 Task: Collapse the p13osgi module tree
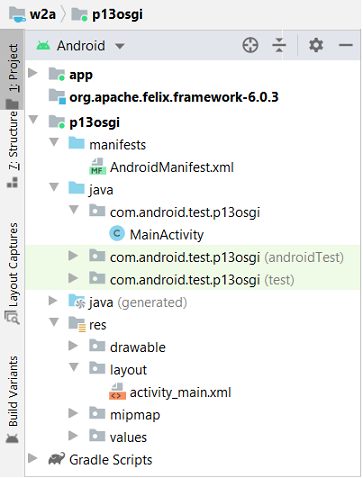coord(33,120)
